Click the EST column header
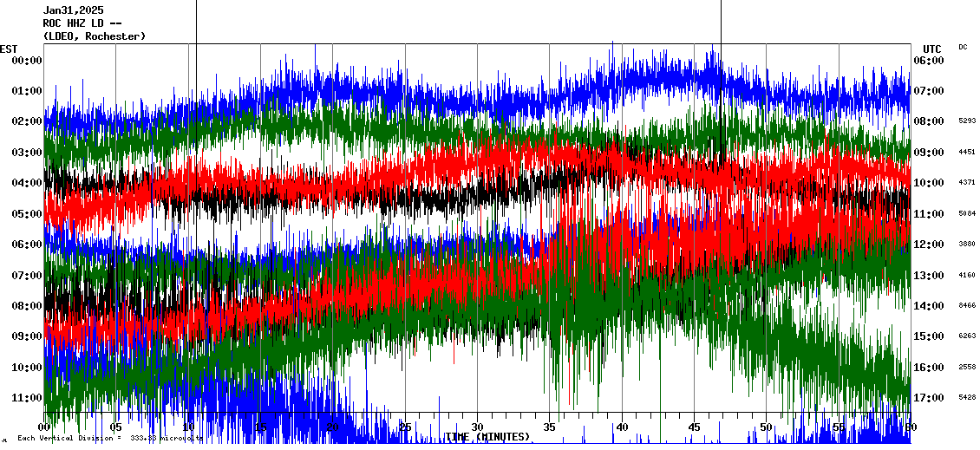Image resolution: width=980 pixels, height=450 pixels. [9, 49]
